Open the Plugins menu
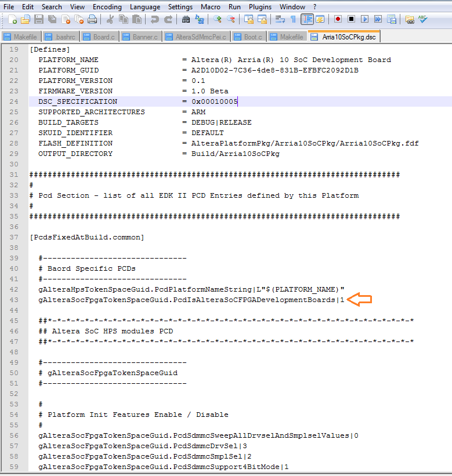452x476 pixels. [x=261, y=7]
